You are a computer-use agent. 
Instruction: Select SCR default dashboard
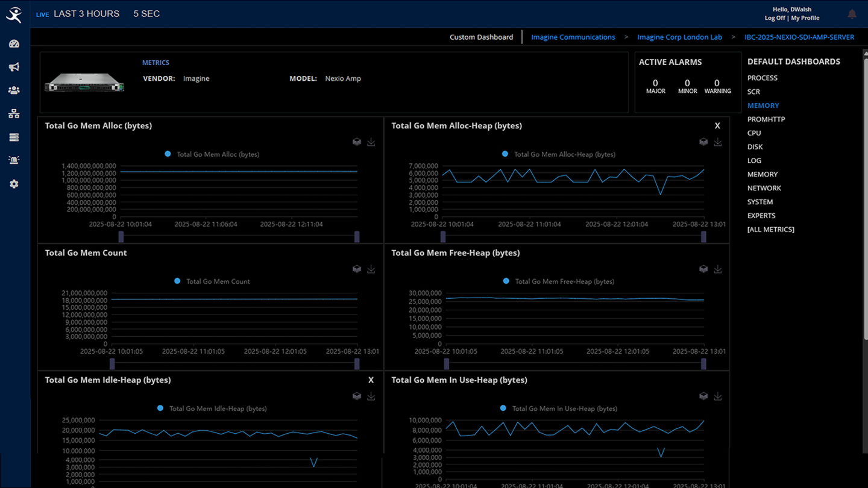(754, 92)
